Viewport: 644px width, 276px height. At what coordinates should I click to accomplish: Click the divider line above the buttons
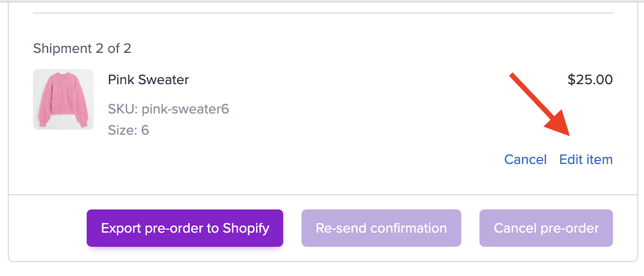click(x=322, y=195)
